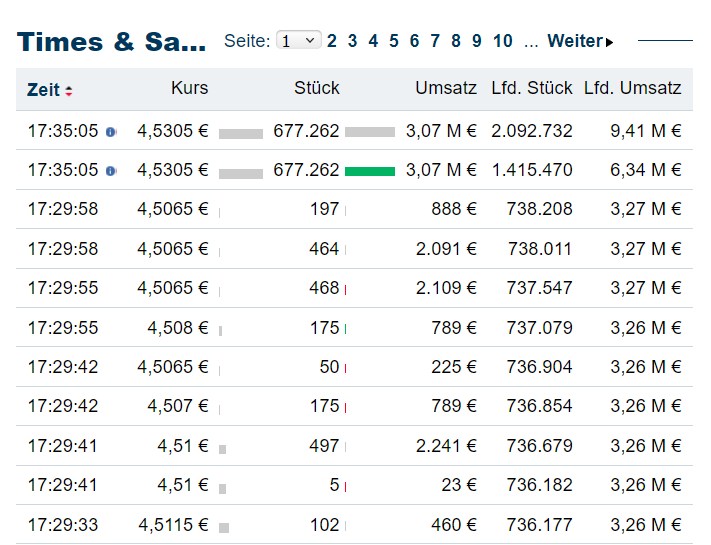Click Stück value 468
The image size is (711, 545).
click(x=324, y=288)
